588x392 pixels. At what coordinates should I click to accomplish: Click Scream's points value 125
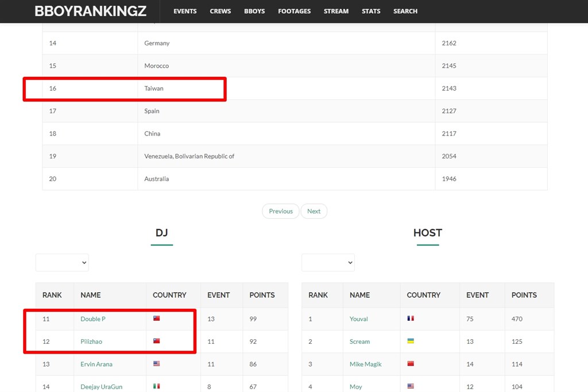tap(517, 341)
